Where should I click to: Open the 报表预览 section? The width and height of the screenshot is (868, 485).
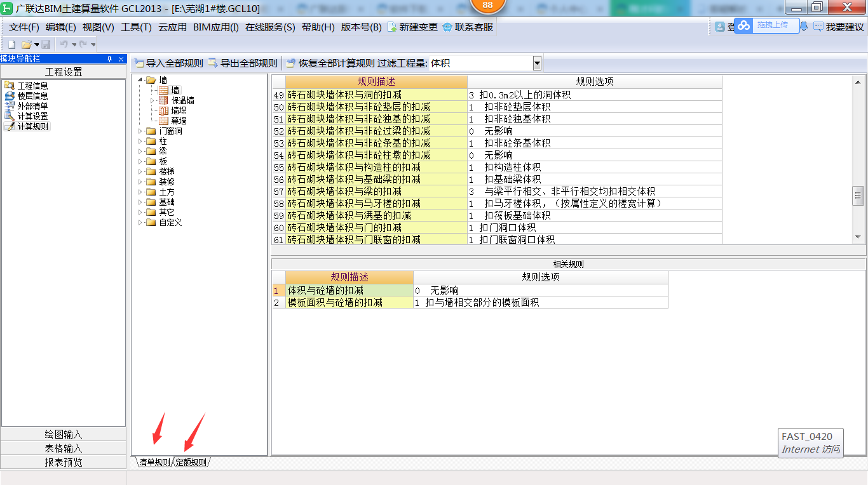point(64,462)
